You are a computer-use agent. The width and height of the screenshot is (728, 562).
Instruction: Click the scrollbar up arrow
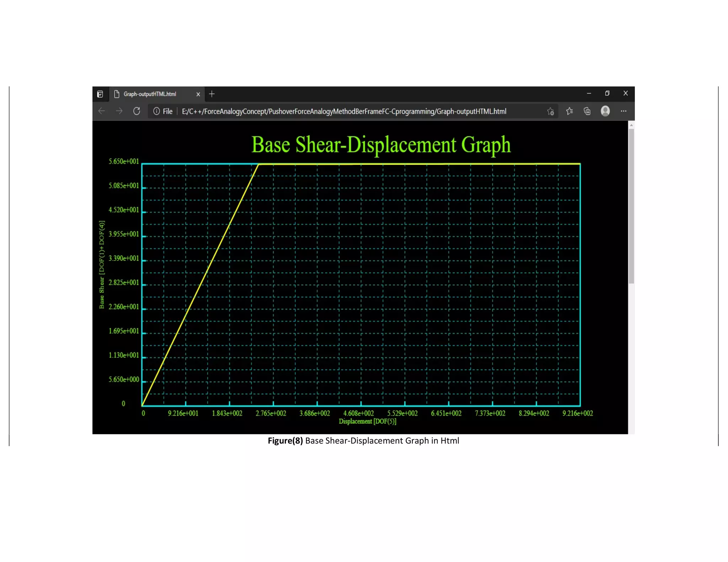coord(631,125)
